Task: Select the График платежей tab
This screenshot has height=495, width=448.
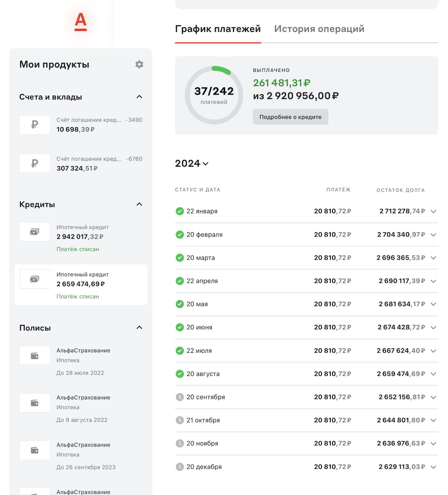Action: pos(218,29)
